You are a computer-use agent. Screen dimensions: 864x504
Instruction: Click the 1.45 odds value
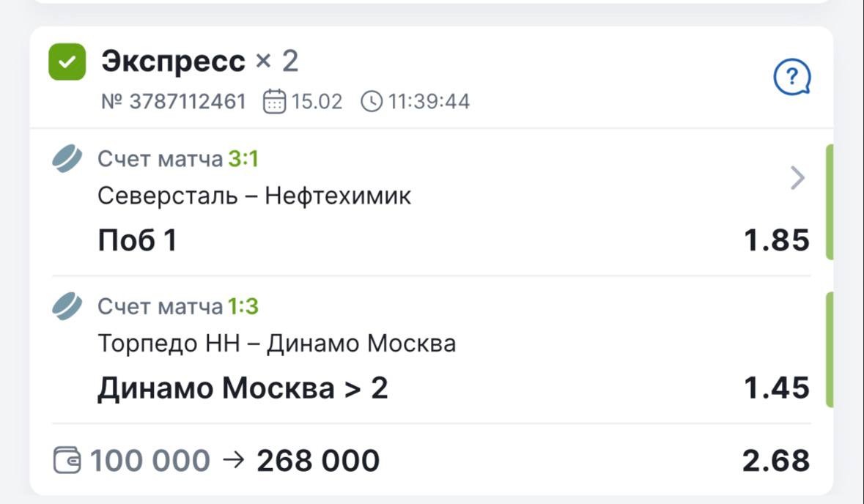click(x=777, y=388)
